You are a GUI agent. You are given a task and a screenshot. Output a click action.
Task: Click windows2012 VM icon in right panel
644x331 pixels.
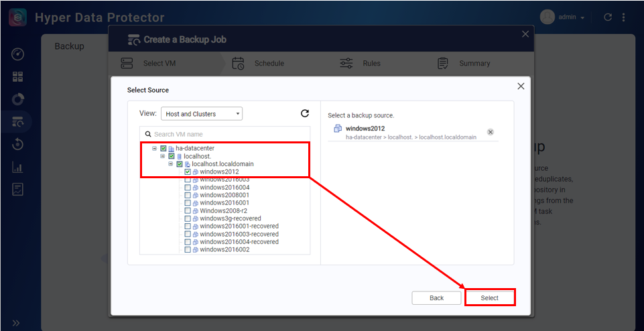[338, 129]
